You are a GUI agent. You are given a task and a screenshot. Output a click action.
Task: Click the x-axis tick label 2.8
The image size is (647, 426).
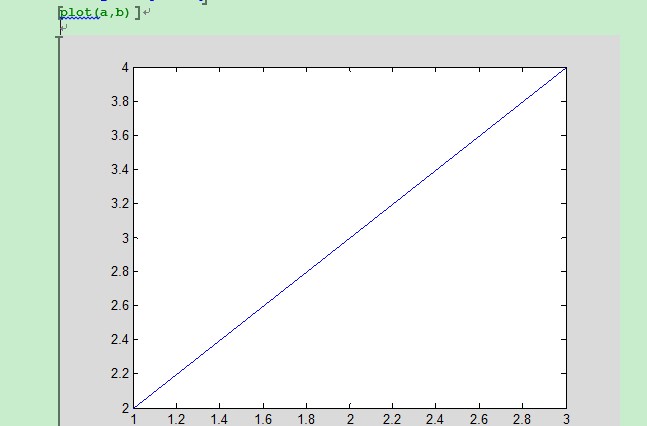point(522,420)
